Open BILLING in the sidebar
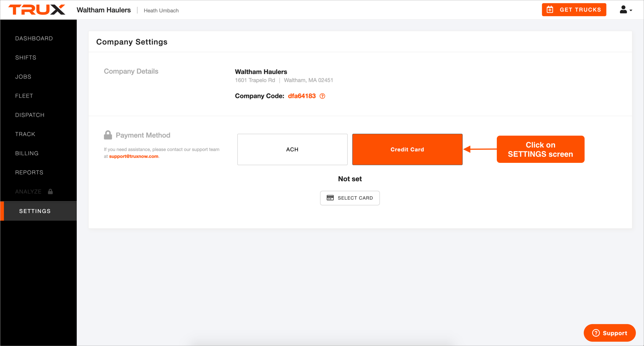 (27, 153)
